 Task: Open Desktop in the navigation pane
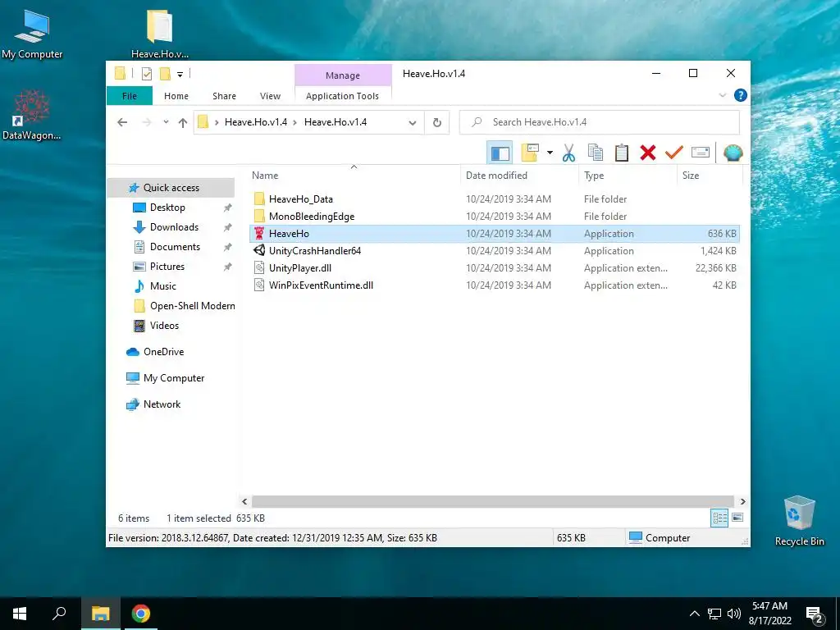167,208
